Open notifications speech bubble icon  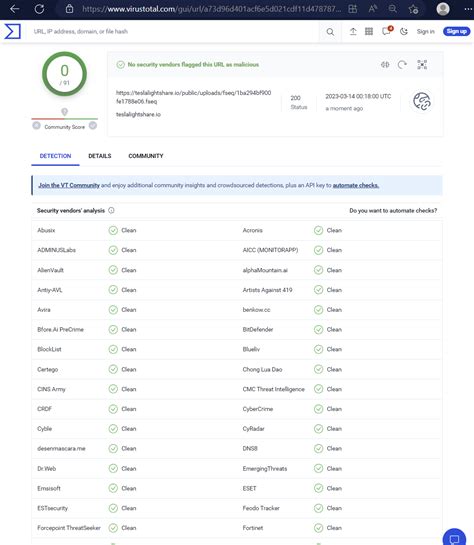point(387,31)
